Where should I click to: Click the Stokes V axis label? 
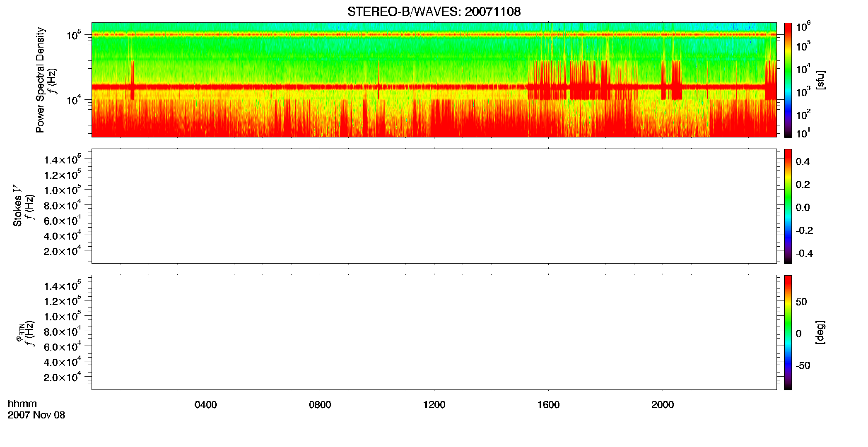pyautogui.click(x=17, y=206)
